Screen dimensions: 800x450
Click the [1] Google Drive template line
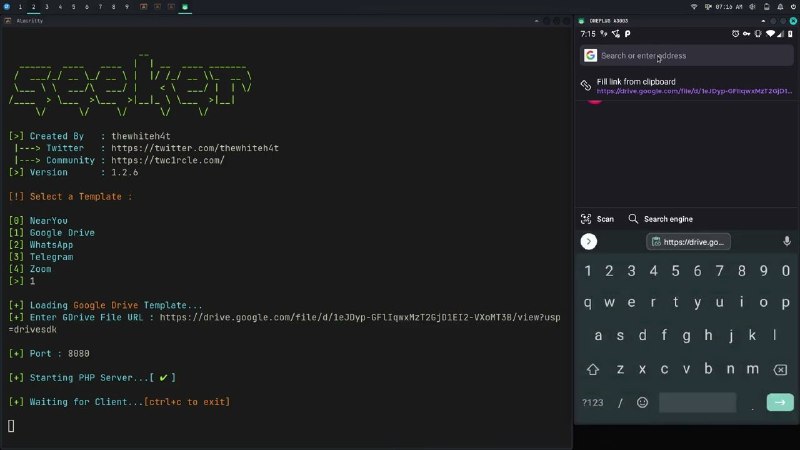pos(52,233)
